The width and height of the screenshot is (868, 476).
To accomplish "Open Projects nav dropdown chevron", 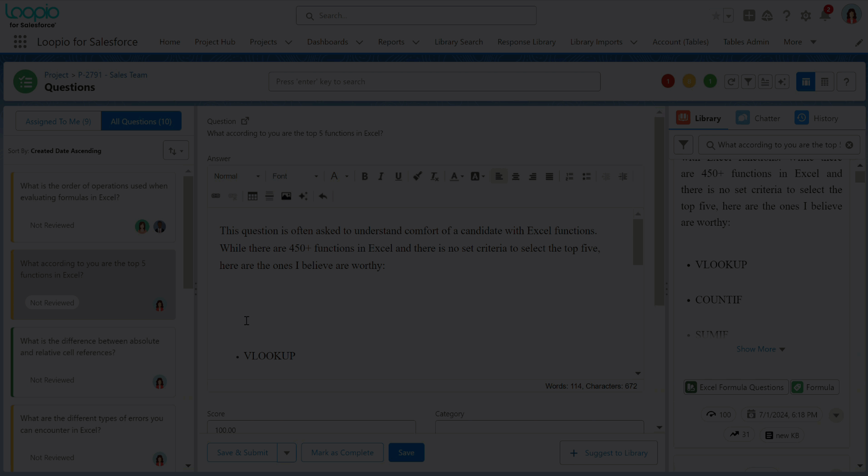I will pyautogui.click(x=288, y=42).
